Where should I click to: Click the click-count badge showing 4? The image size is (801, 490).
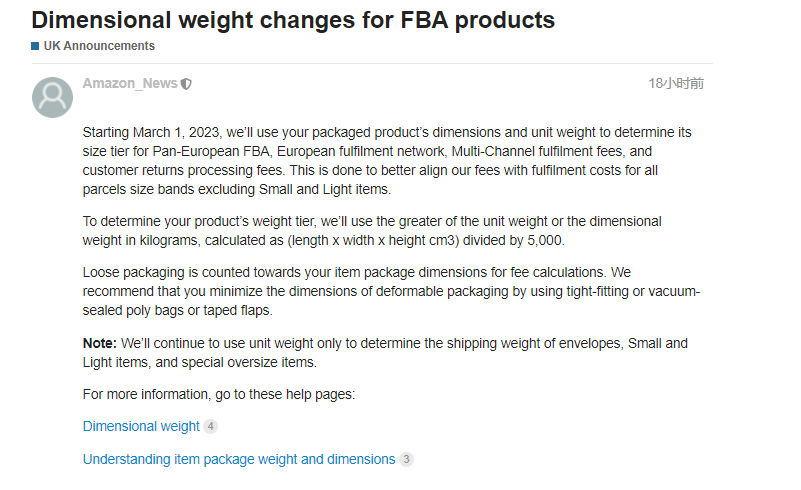point(210,426)
